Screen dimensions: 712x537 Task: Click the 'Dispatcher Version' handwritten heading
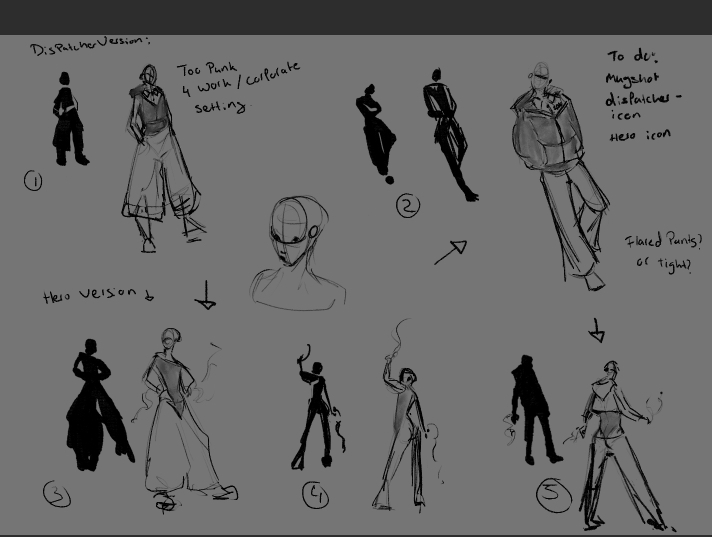89,45
